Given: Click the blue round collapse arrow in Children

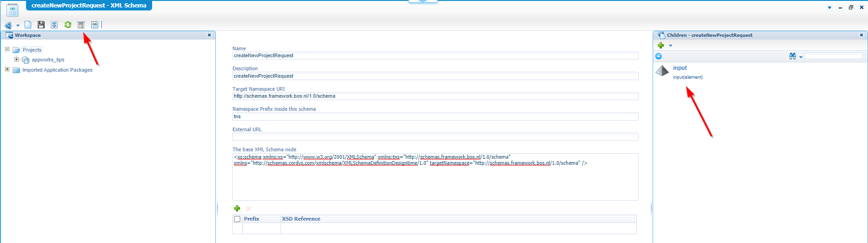Looking at the screenshot, I should pos(659,56).
